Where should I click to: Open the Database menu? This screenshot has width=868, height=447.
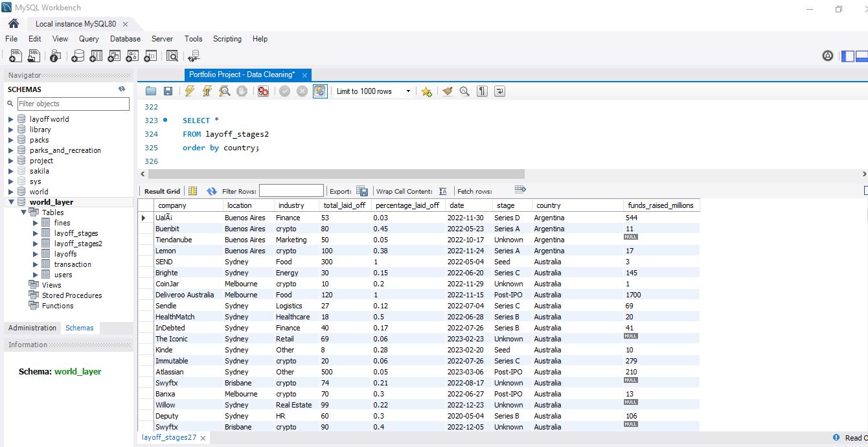[125, 39]
